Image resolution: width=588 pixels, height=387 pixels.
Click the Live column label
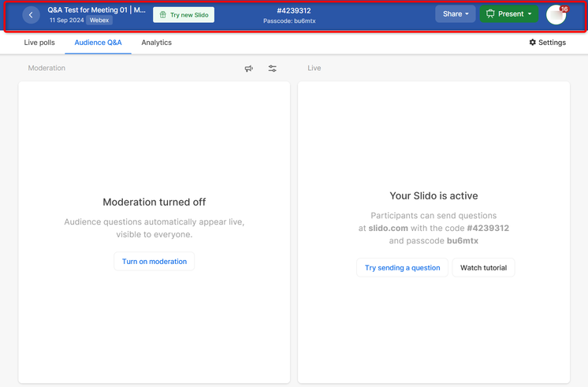pos(314,68)
